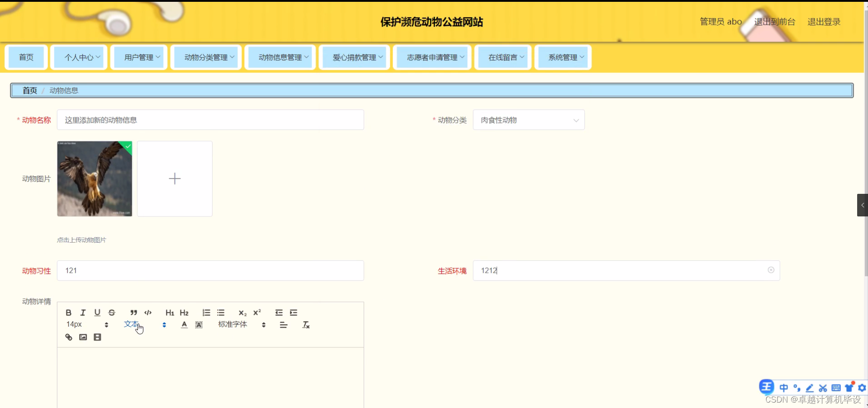Toggle italic formatting in editor
This screenshot has width=868, height=408.
(x=83, y=313)
